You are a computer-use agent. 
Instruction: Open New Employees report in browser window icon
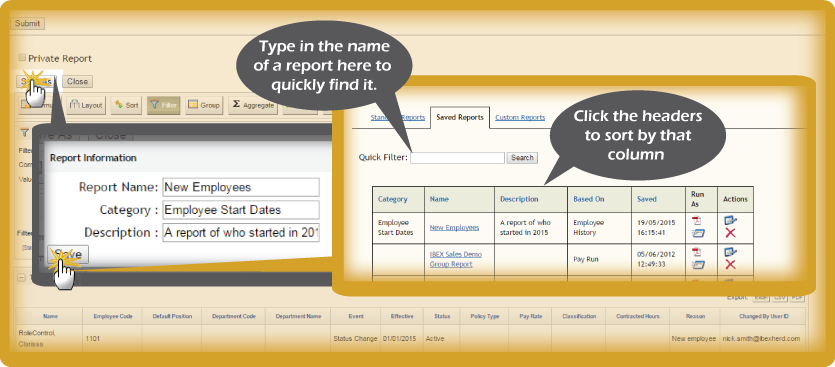pyautogui.click(x=698, y=233)
